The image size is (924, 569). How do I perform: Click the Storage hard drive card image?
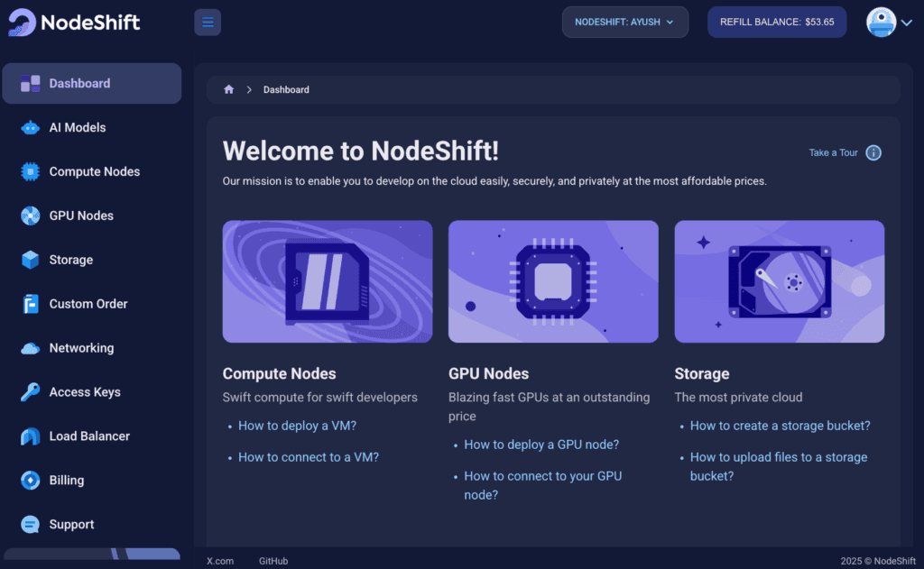click(780, 281)
